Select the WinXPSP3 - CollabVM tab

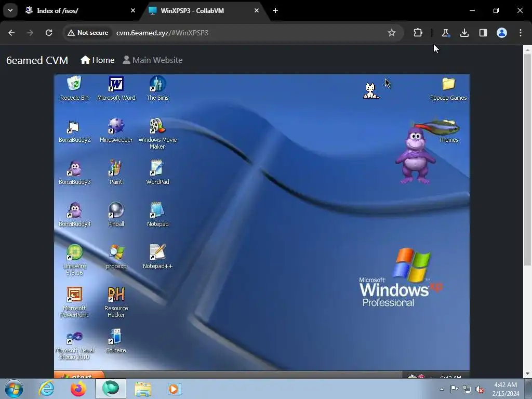click(205, 10)
